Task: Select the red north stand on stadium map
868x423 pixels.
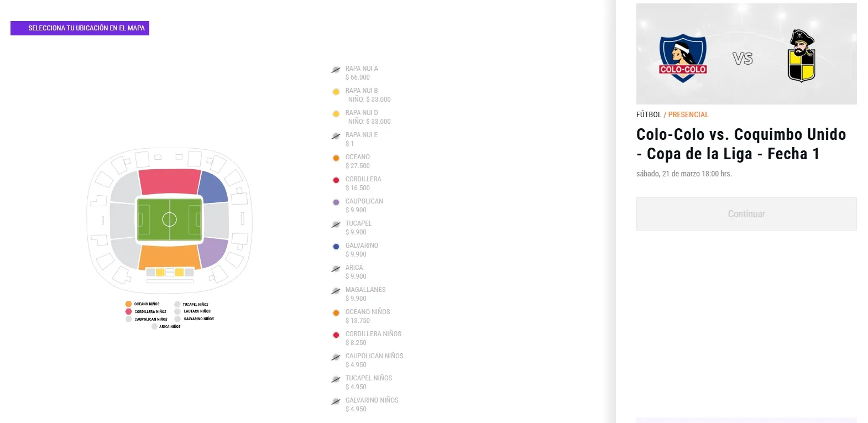Action: (x=169, y=181)
